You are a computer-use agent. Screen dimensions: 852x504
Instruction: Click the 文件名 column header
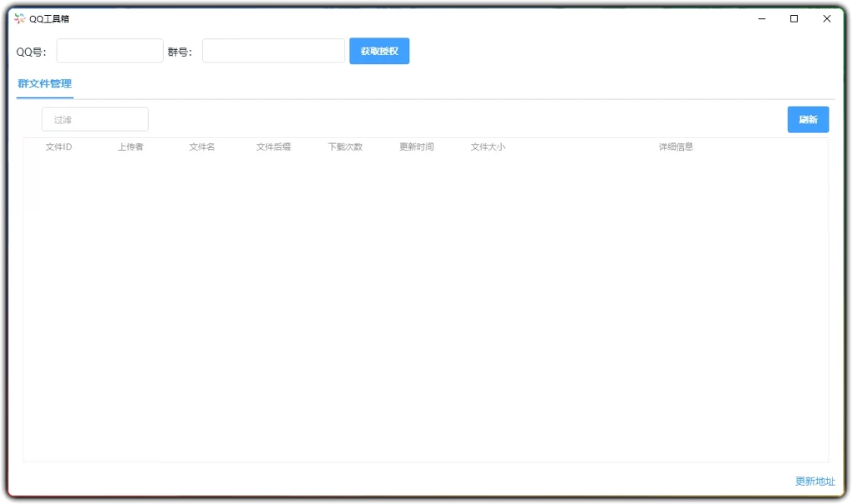(201, 146)
